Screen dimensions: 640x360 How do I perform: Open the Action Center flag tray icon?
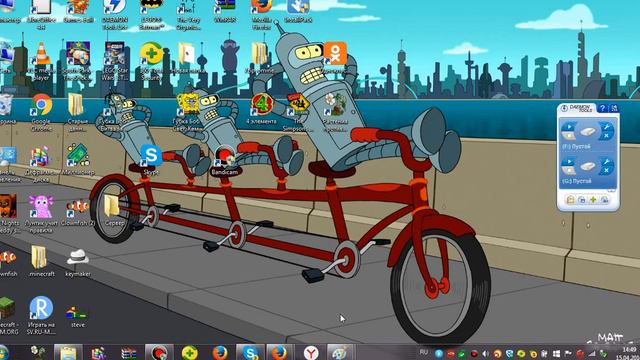point(568,353)
